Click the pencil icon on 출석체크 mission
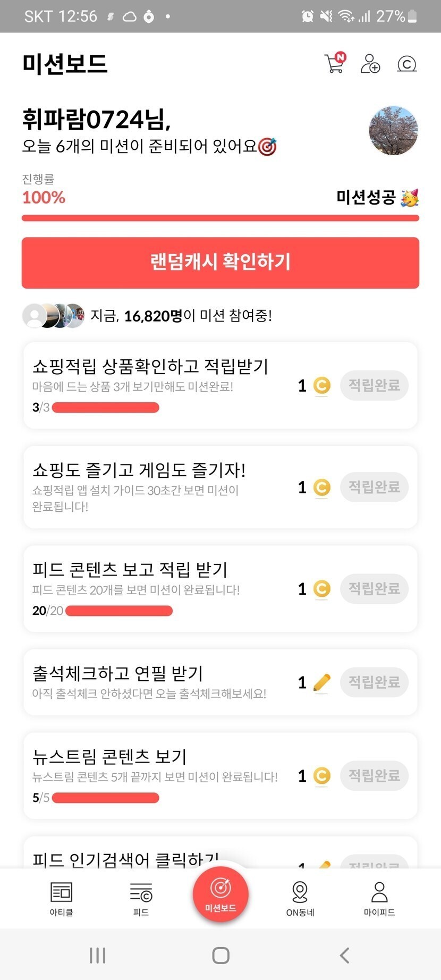441x980 pixels. tap(321, 682)
